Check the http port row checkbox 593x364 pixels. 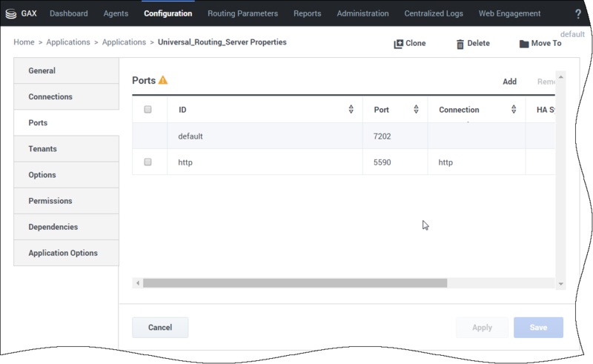point(148,162)
